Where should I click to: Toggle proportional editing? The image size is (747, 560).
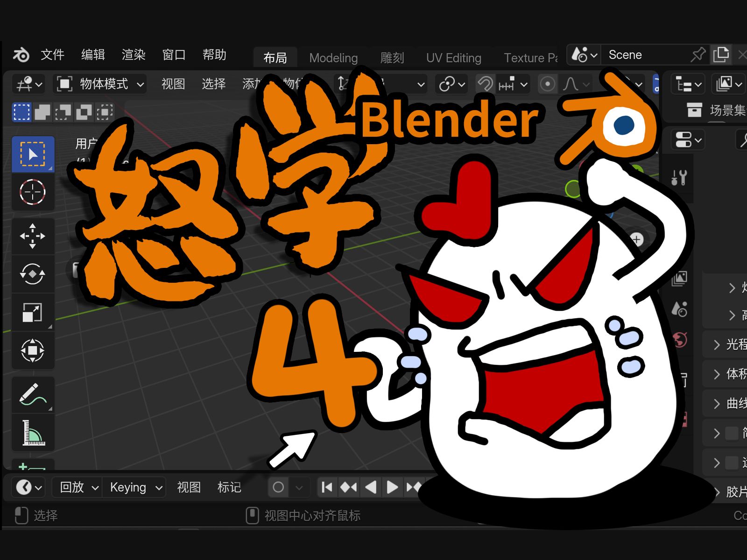pos(547,84)
